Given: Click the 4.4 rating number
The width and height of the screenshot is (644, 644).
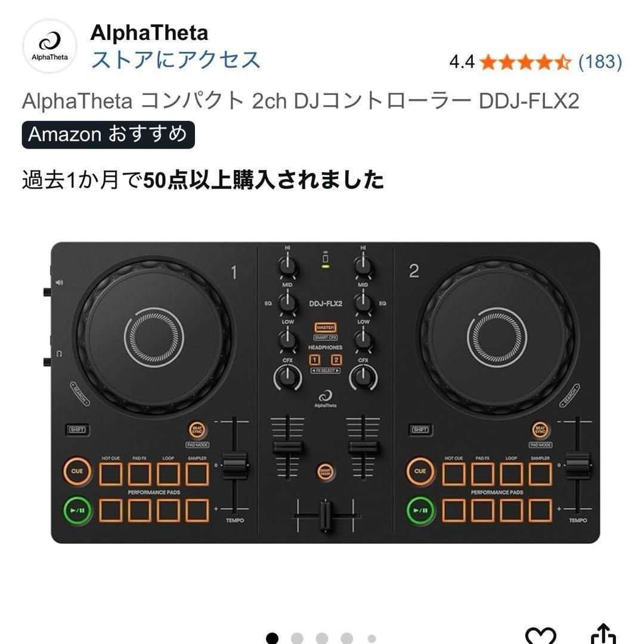Looking at the screenshot, I should tap(462, 62).
